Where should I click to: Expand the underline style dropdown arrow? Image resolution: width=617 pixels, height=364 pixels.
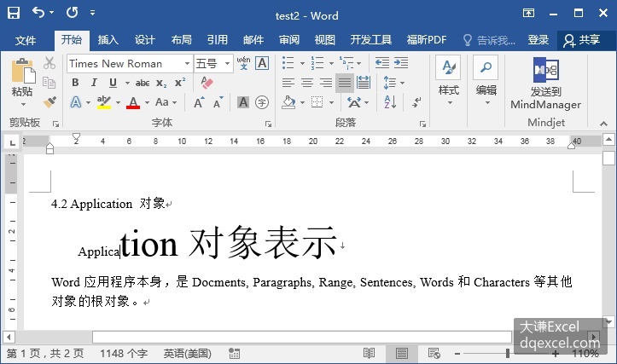click(127, 83)
